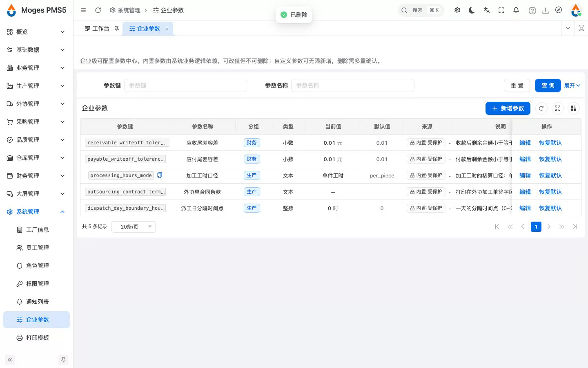Open the user avatar menu
588x368 pixels.
click(x=576, y=10)
